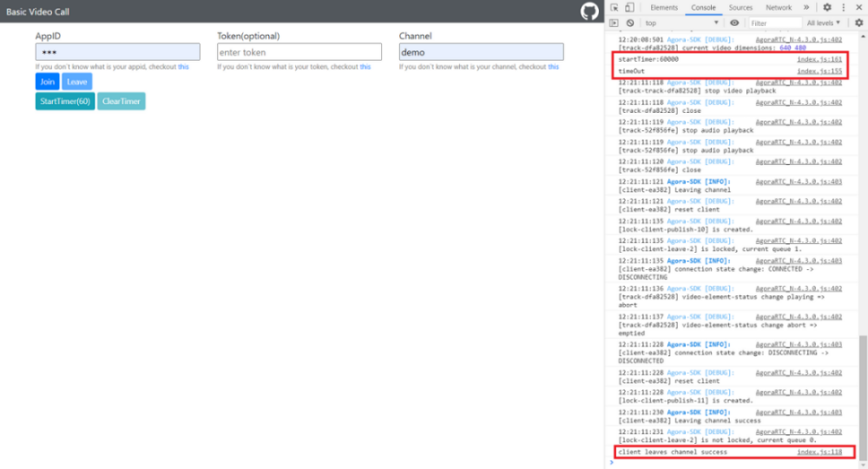The width and height of the screenshot is (868, 469).
Task: Open the 'top' JavaScript context dropdown
Action: click(681, 23)
